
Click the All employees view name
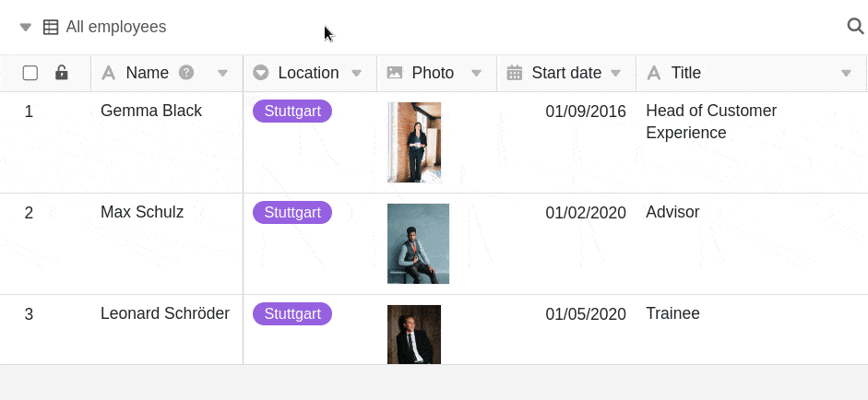coord(116,28)
